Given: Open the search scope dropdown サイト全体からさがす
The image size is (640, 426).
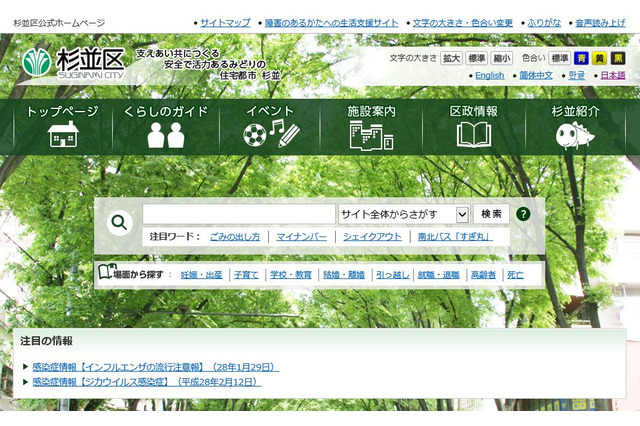Looking at the screenshot, I should (404, 214).
